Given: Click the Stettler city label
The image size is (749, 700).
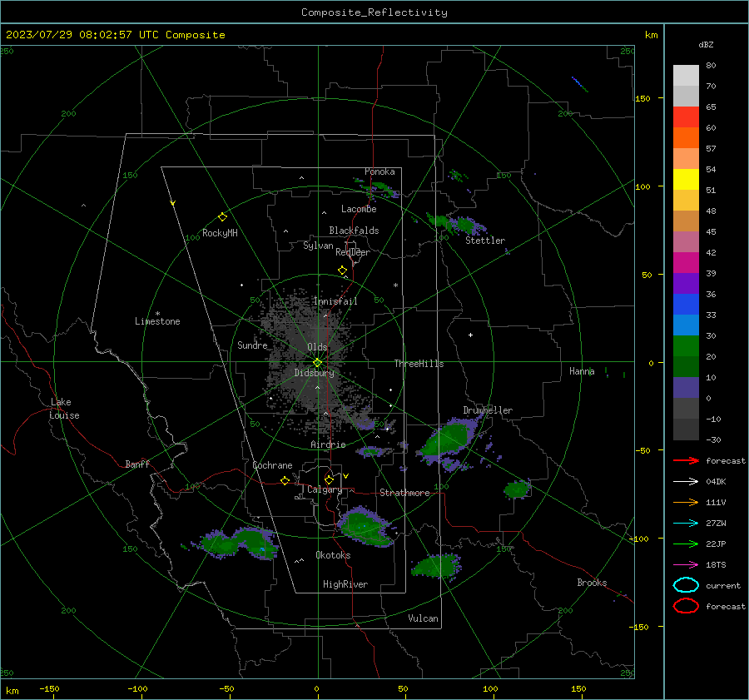Looking at the screenshot, I should point(485,241).
